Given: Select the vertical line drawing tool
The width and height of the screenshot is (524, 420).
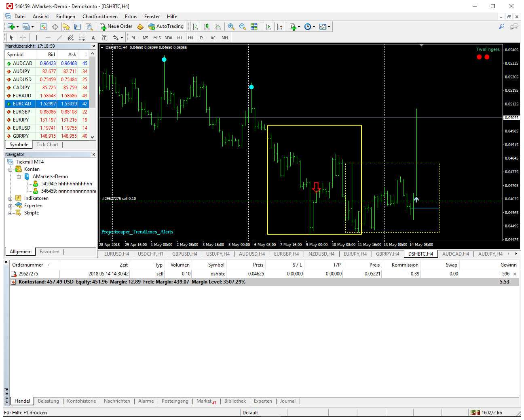Looking at the screenshot, I should [x=36, y=38].
